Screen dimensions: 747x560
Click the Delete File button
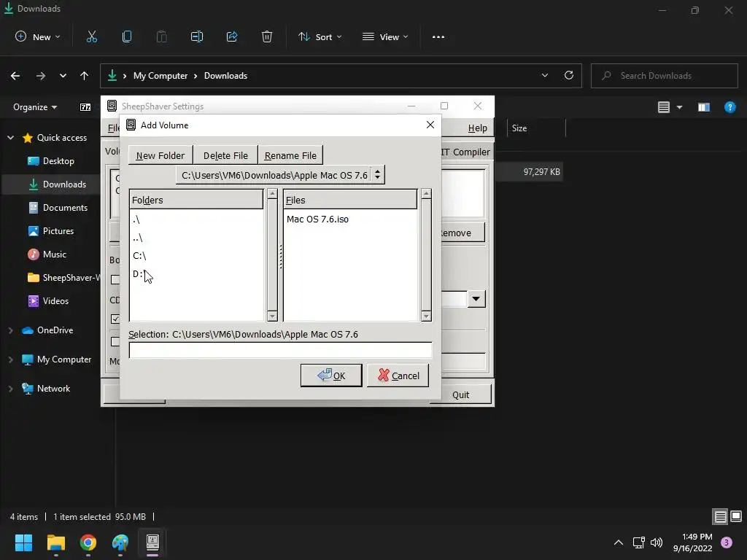click(x=225, y=156)
